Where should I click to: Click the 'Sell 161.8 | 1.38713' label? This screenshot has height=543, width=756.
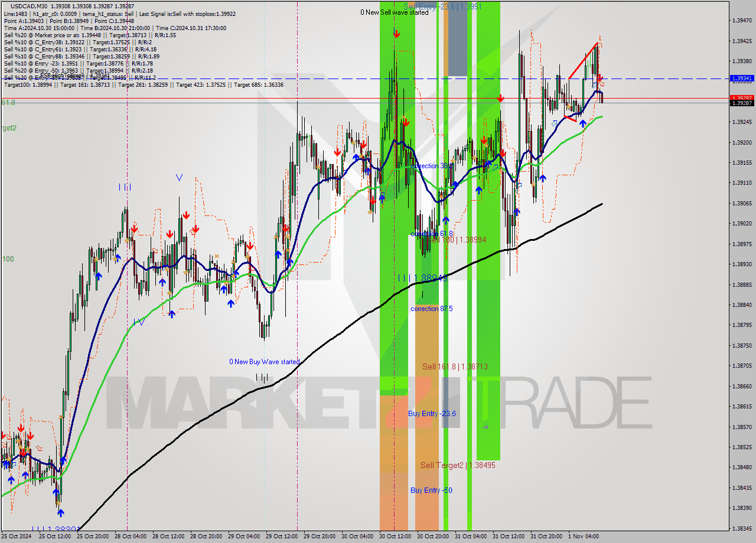[x=455, y=367]
